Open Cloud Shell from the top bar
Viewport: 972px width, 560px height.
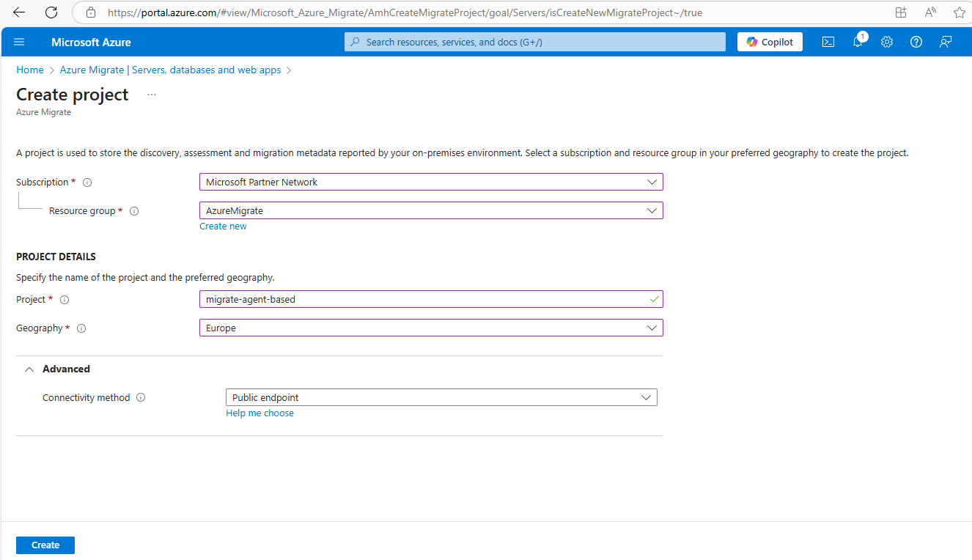(828, 42)
